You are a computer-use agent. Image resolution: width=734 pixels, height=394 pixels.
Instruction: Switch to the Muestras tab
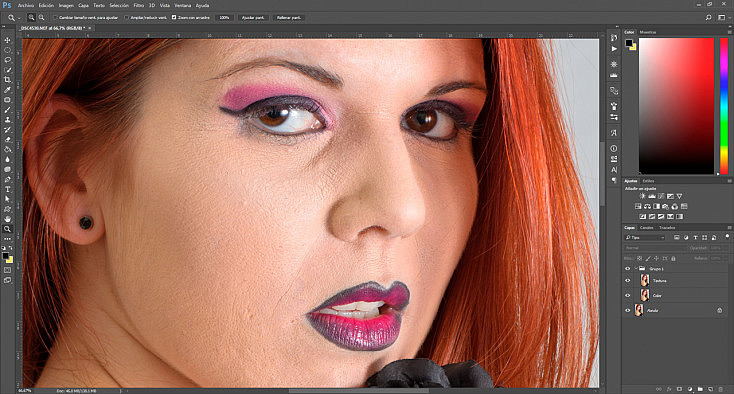(648, 32)
